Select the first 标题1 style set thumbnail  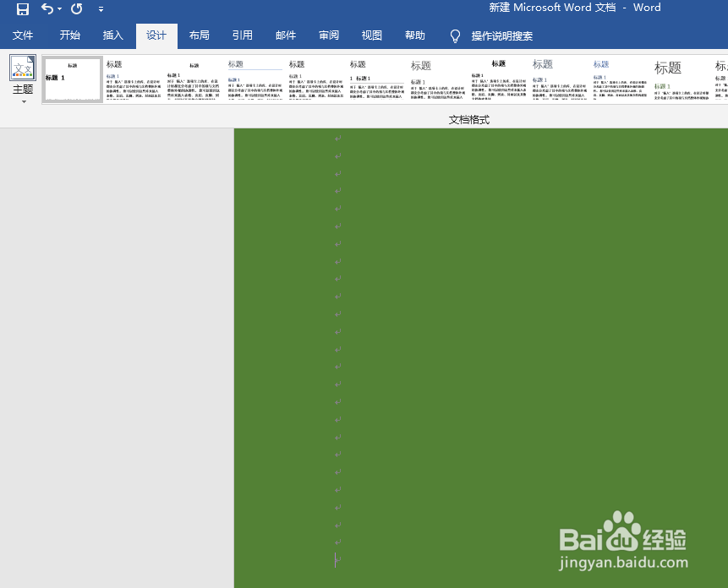[72, 79]
